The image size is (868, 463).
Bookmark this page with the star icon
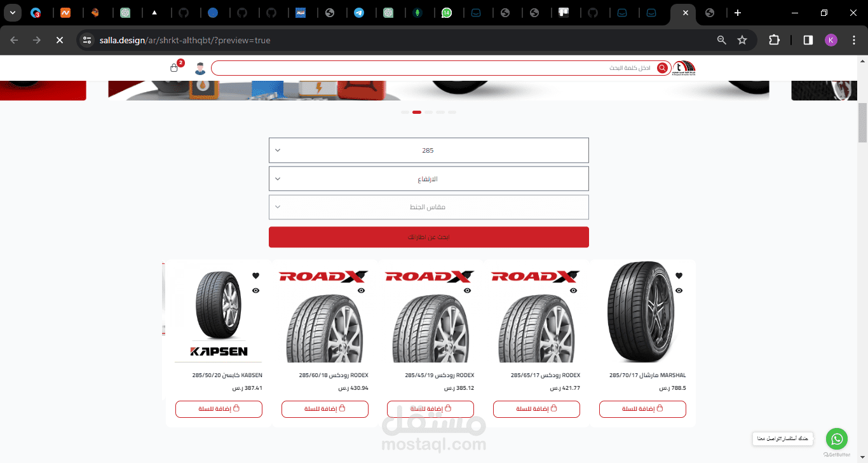coord(742,40)
